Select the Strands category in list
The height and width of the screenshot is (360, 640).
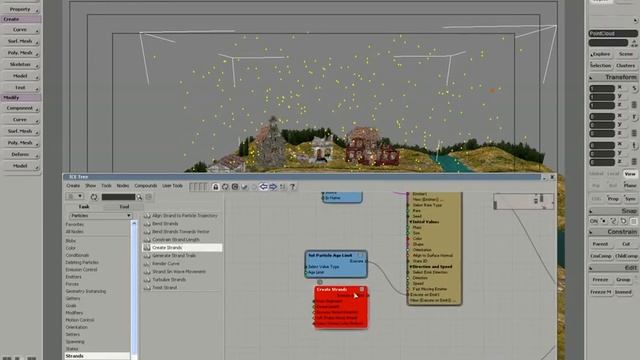coord(97,356)
